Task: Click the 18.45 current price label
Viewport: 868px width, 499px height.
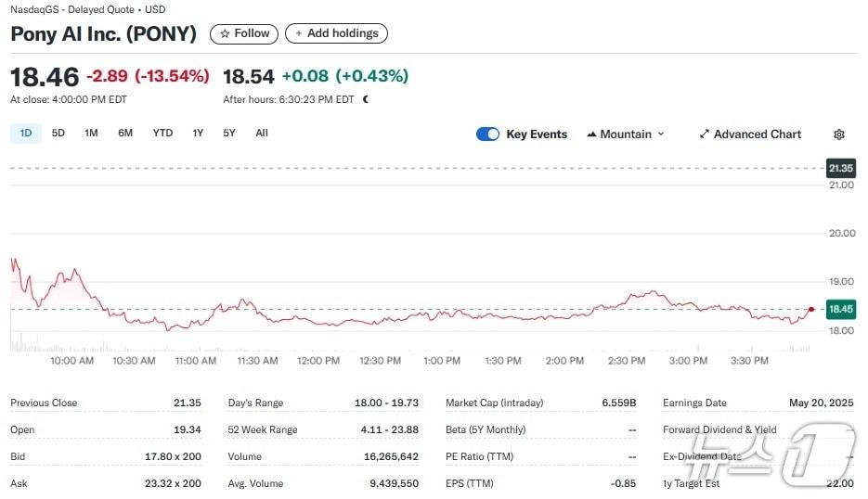Action: (x=841, y=309)
